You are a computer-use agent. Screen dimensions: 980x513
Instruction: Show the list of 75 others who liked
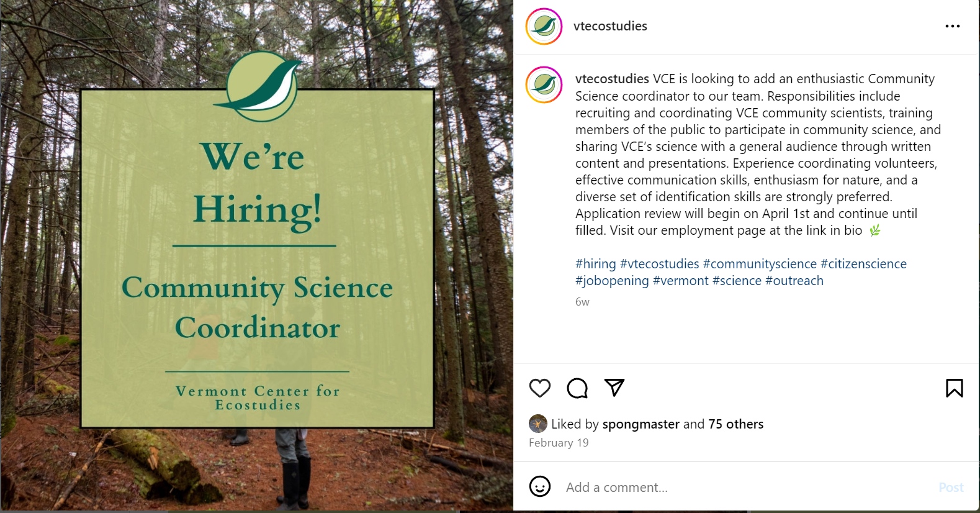[x=736, y=424]
